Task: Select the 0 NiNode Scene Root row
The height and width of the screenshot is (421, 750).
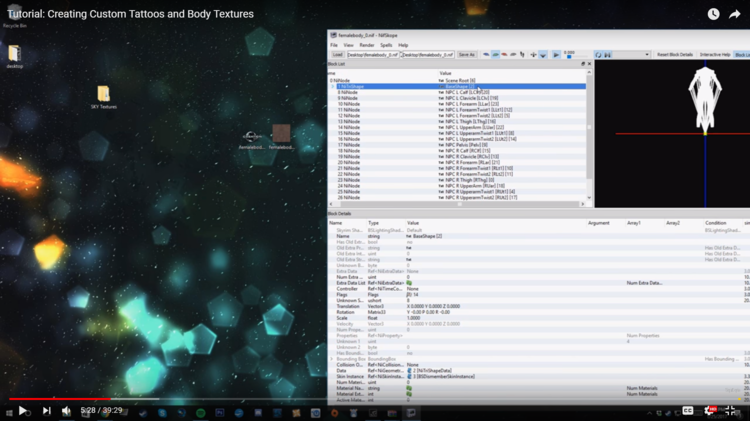Action: point(457,80)
